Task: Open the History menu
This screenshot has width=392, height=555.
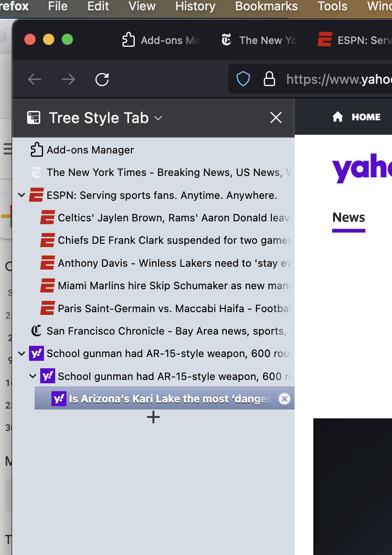Action: click(x=195, y=7)
